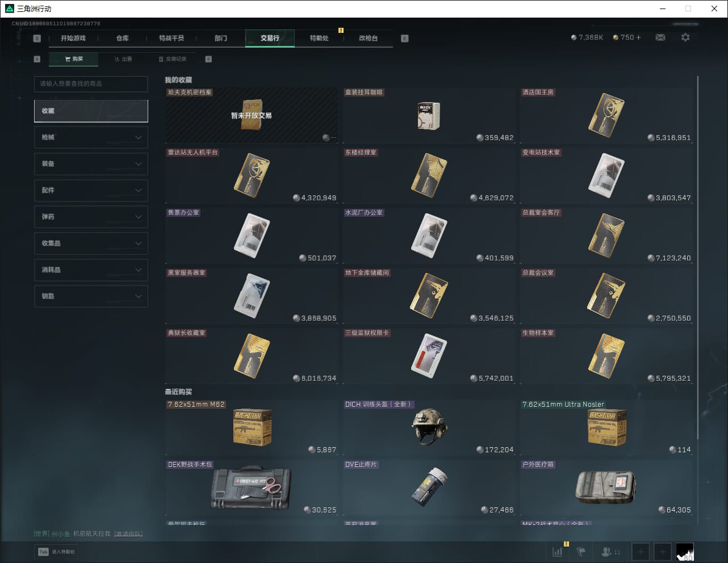The height and width of the screenshot is (563, 728).
Task: Click the flag icon in bottom bar
Action: click(x=581, y=551)
